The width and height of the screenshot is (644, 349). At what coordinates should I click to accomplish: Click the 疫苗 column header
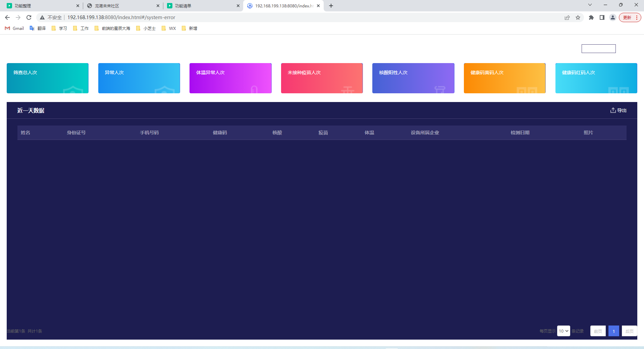pyautogui.click(x=323, y=133)
